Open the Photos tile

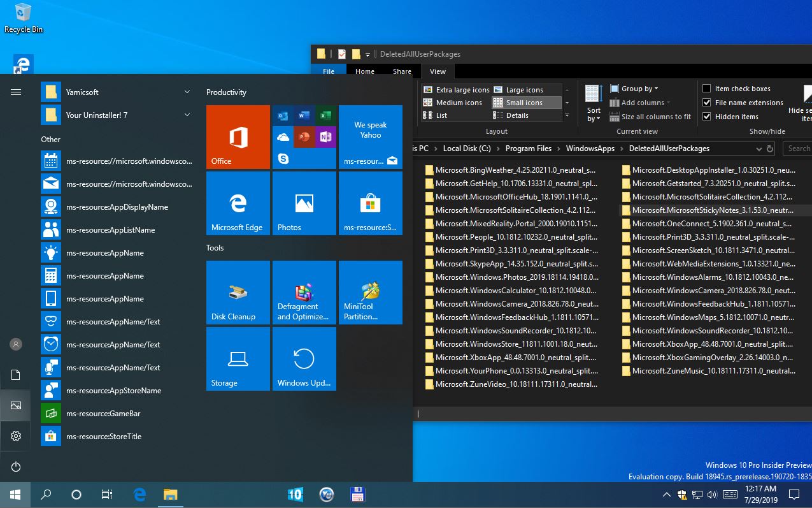[304, 203]
